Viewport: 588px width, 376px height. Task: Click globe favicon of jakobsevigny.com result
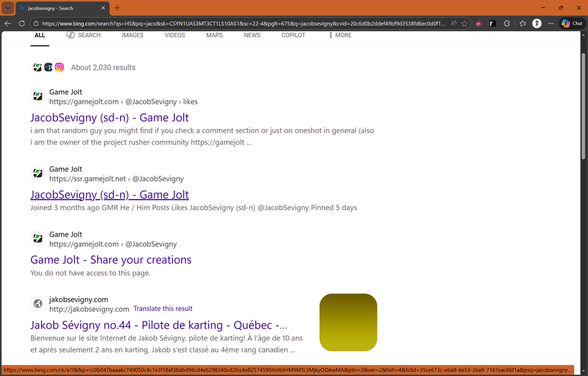point(37,304)
